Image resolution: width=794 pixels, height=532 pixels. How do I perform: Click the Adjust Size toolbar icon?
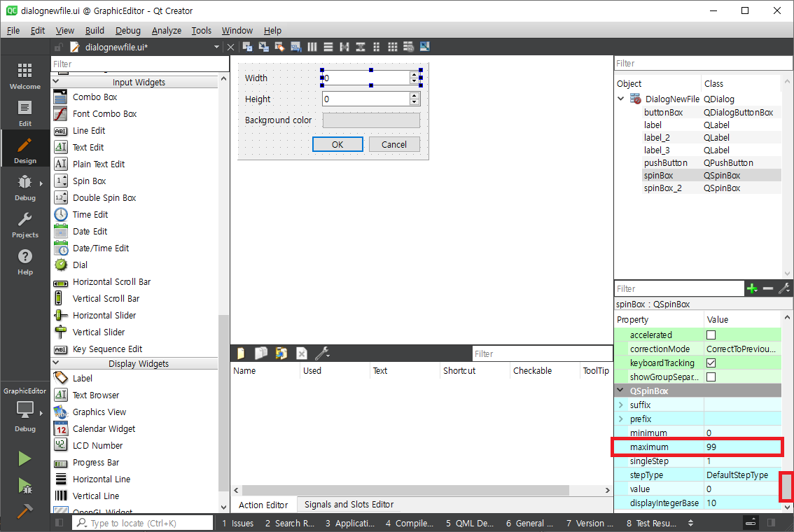pyautogui.click(x=425, y=47)
